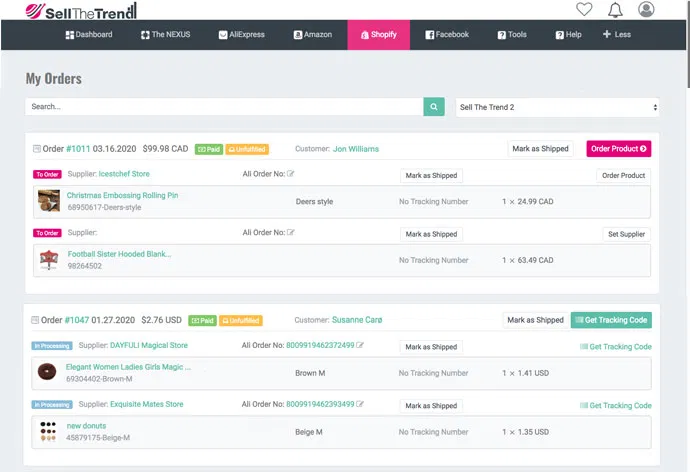690x472 pixels.
Task: Edit Ali Order No in Football Sister row
Action: coord(290,232)
